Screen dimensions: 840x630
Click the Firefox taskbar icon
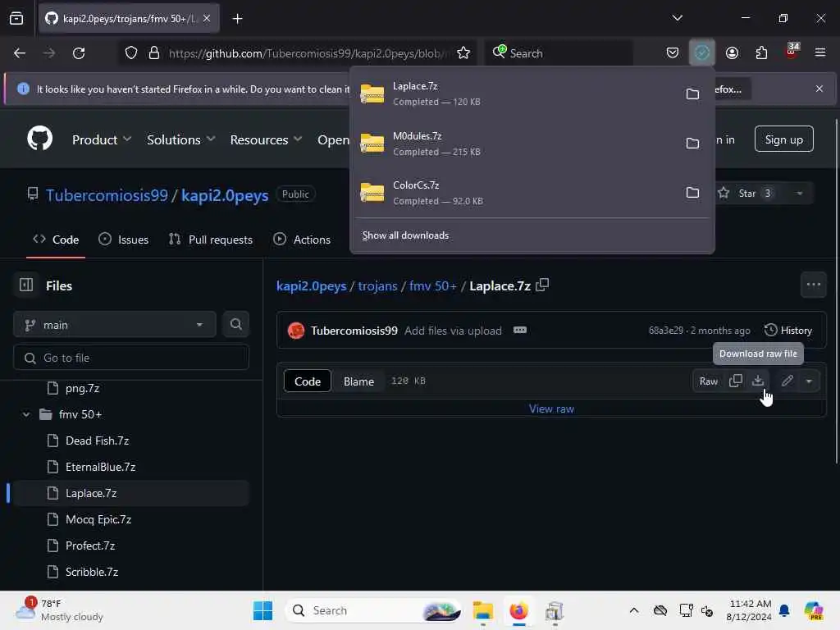[518, 610]
